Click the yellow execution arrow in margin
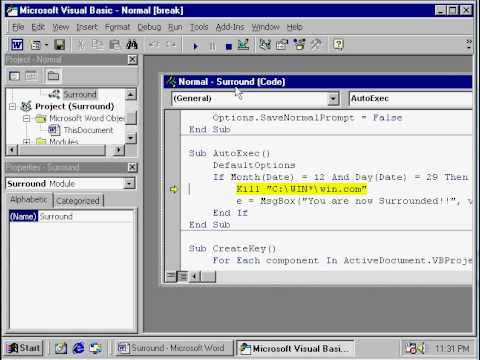 point(174,189)
